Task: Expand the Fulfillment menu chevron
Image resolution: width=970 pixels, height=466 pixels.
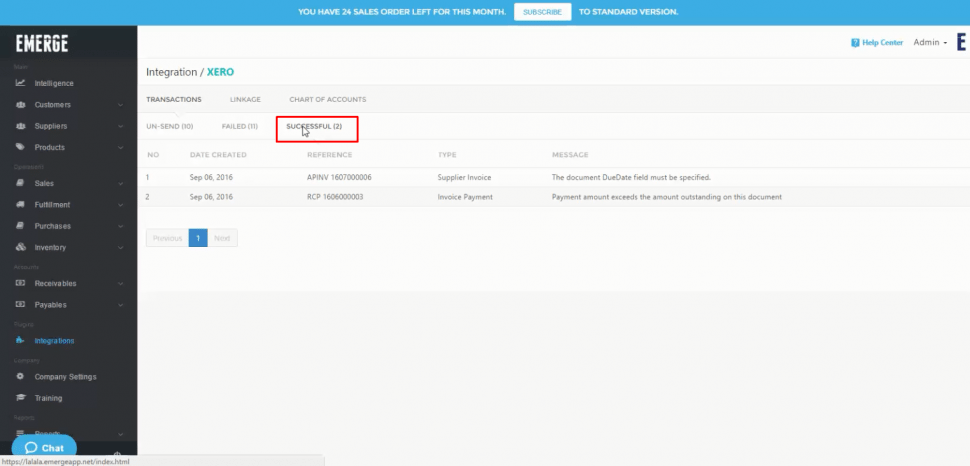Action: [120, 205]
